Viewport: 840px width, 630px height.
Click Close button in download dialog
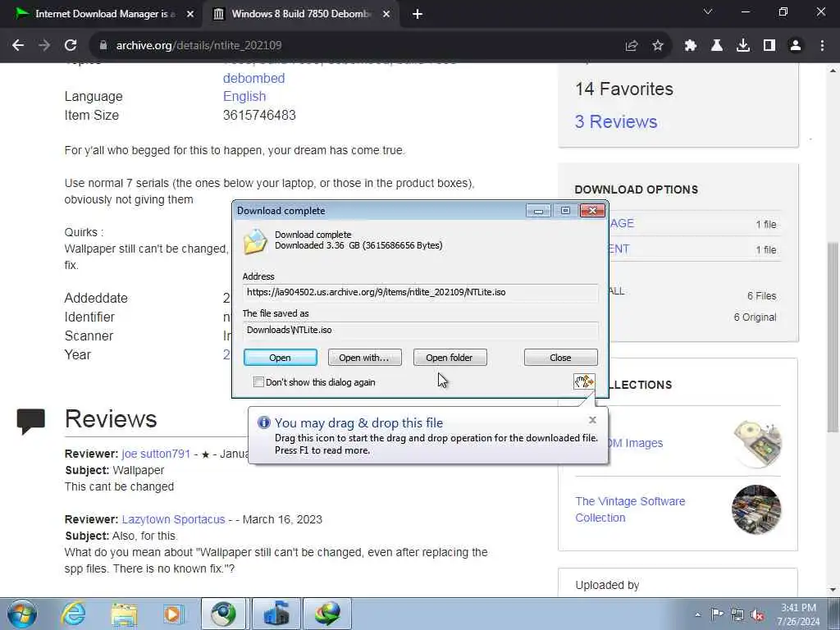(x=560, y=358)
